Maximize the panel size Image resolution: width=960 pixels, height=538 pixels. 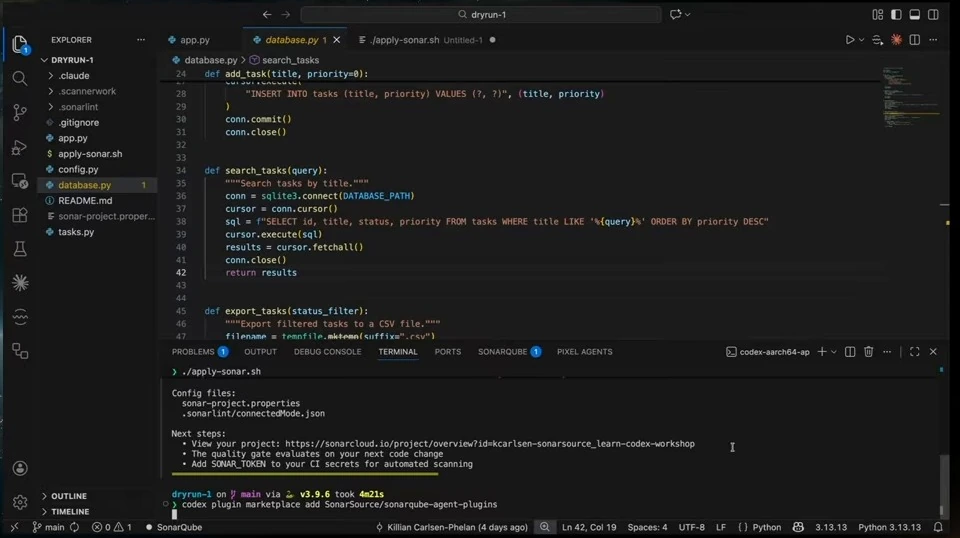point(915,352)
